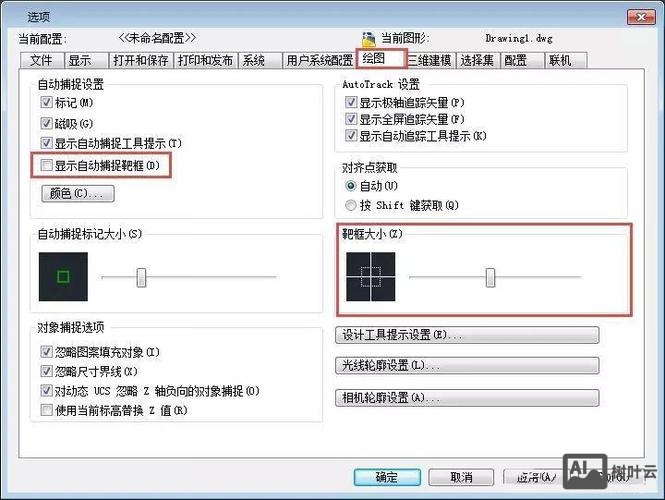Uncheck 显示自动追踪工具提示(K)

pos(351,136)
